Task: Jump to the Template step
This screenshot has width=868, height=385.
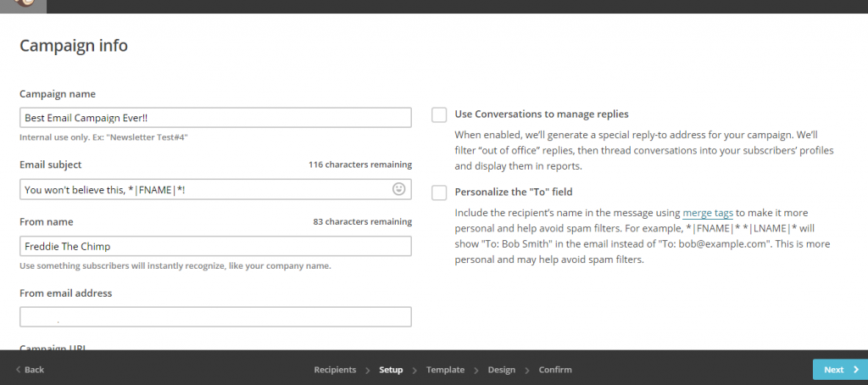Action: pyautogui.click(x=445, y=370)
